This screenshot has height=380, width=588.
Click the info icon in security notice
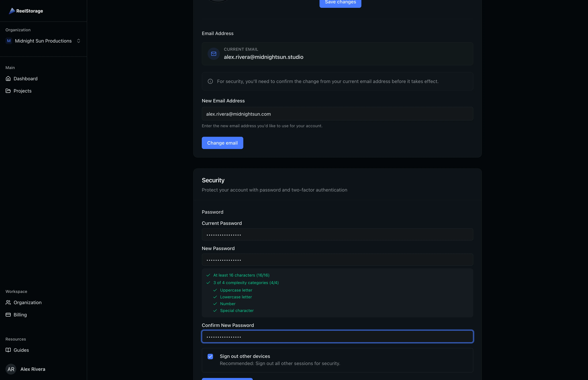click(x=210, y=81)
